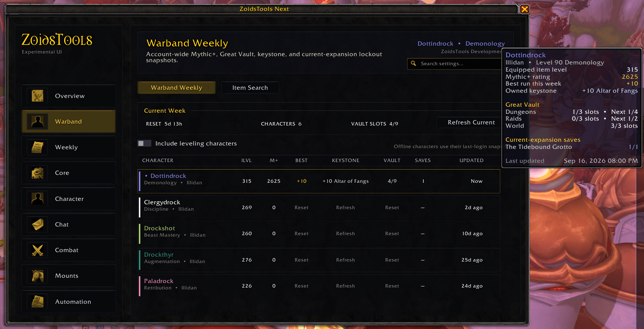The height and width of the screenshot is (329, 644).
Task: Click the BEST column header
Action: [301, 160]
